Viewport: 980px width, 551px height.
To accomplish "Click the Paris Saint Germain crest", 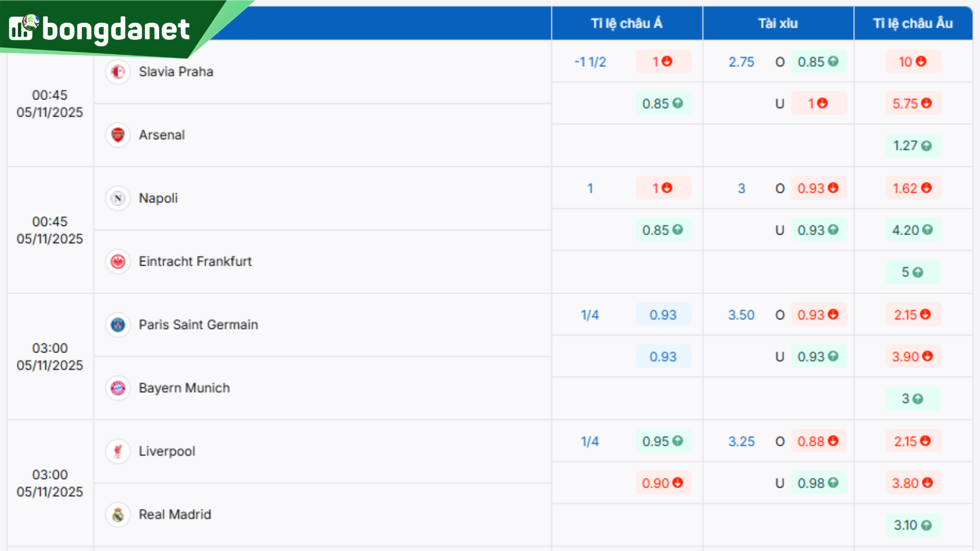I will [118, 325].
